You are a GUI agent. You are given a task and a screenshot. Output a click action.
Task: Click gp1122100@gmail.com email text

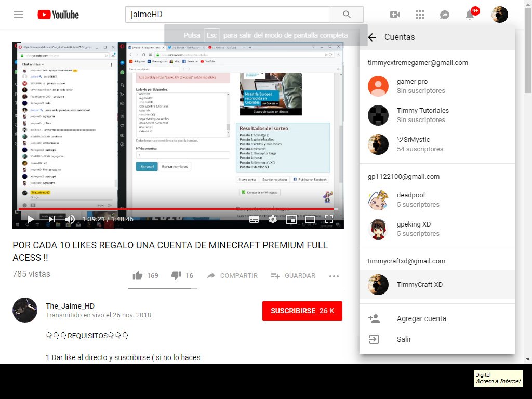click(403, 177)
